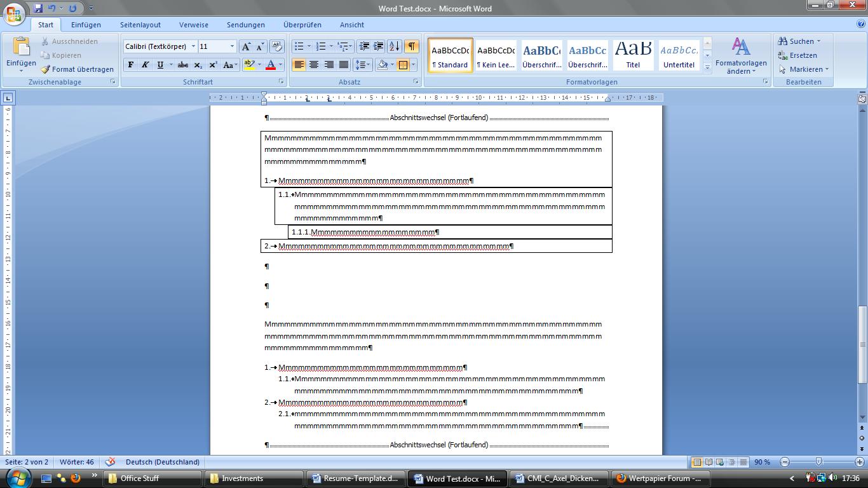Image resolution: width=868 pixels, height=488 pixels.
Task: Open the Sendungen tab
Action: [245, 25]
